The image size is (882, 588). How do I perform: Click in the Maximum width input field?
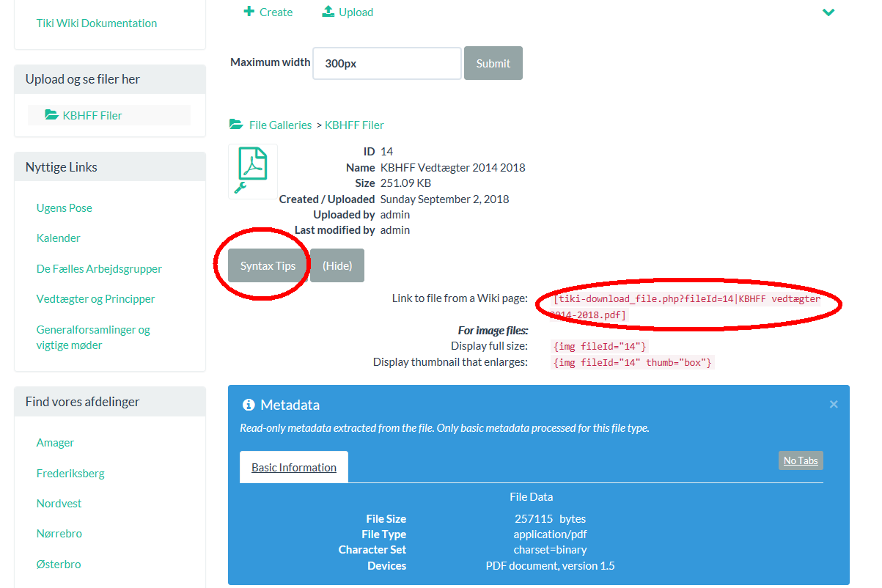click(386, 64)
